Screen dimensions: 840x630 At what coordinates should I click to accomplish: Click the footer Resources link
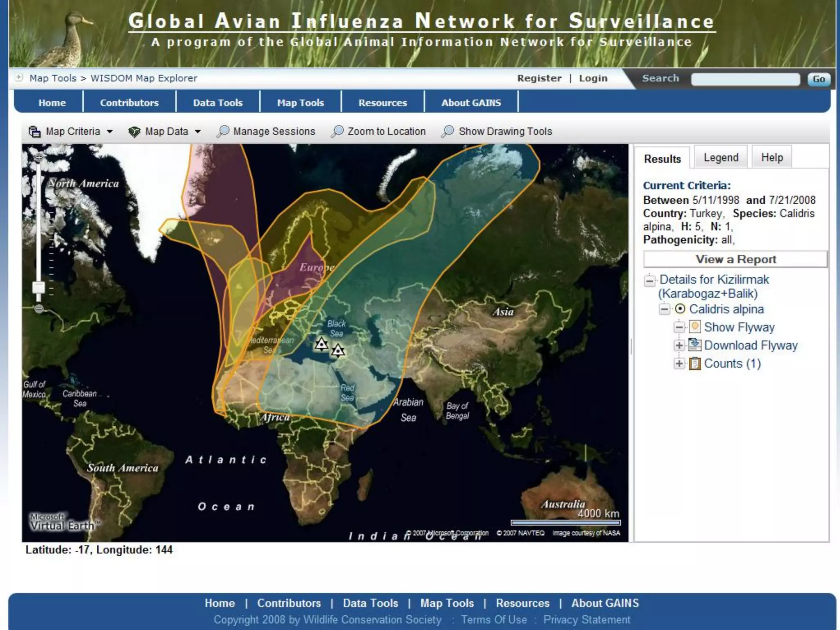[523, 603]
